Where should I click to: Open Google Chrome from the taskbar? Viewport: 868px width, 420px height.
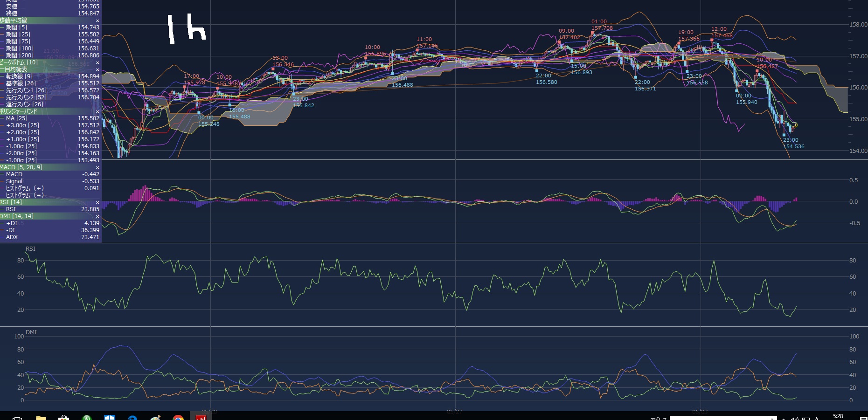pos(178,418)
